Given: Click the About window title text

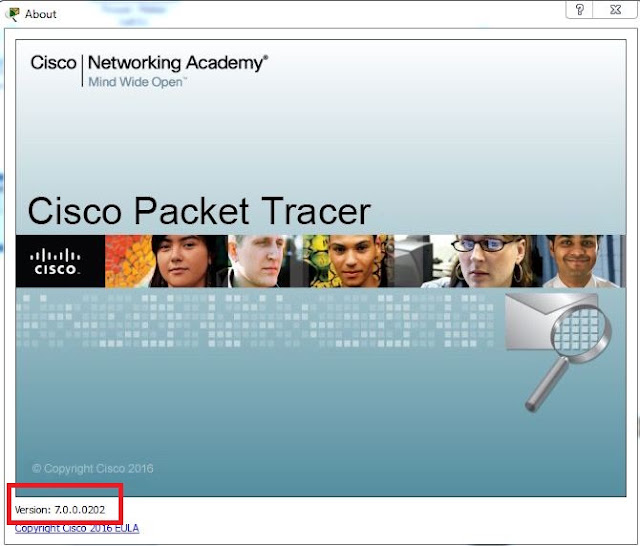Looking at the screenshot, I should (x=40, y=14).
